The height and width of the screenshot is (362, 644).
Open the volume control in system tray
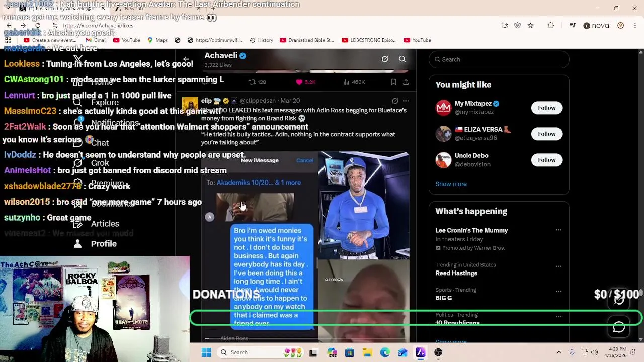tap(594, 352)
